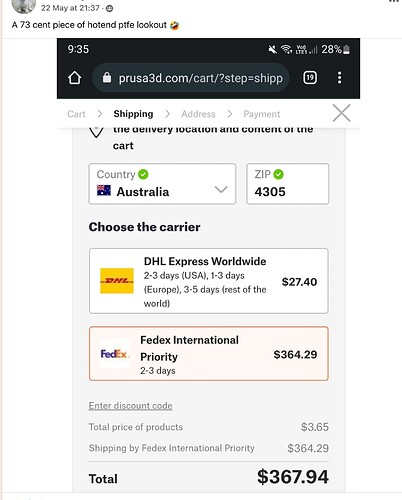
Task: Click the FedEx logo
Action: [x=115, y=354]
